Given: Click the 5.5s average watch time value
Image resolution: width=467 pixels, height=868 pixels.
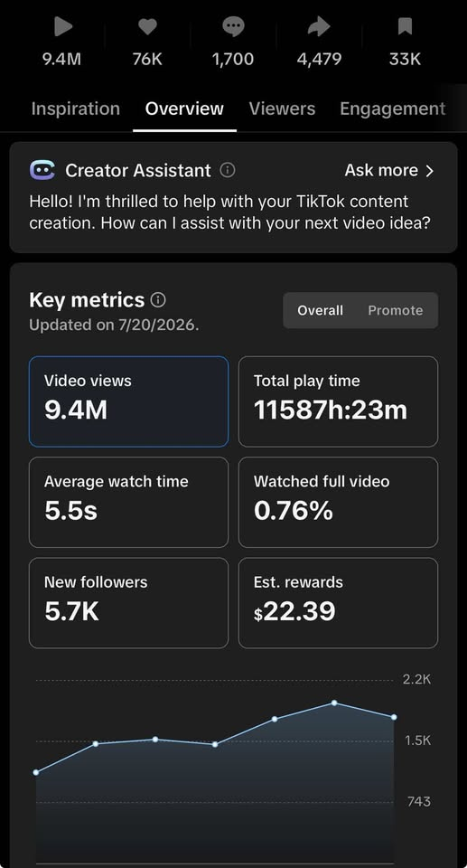Looking at the screenshot, I should [x=70, y=511].
